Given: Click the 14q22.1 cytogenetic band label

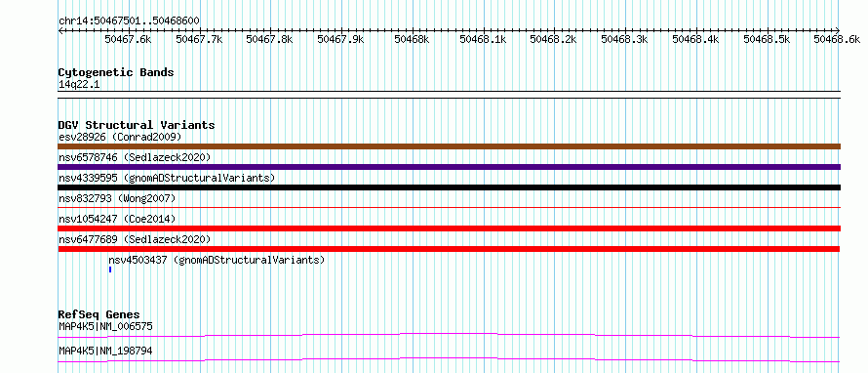Looking at the screenshot, I should point(79,85).
